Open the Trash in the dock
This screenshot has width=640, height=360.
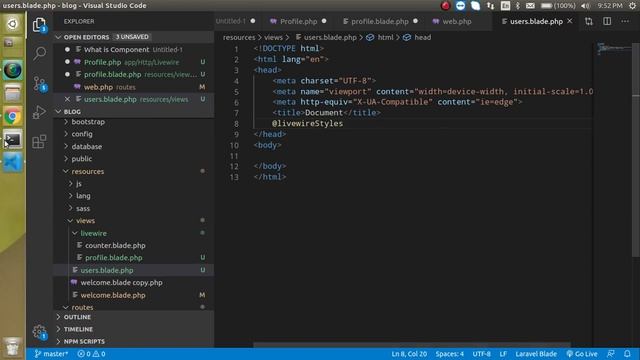(x=13, y=347)
